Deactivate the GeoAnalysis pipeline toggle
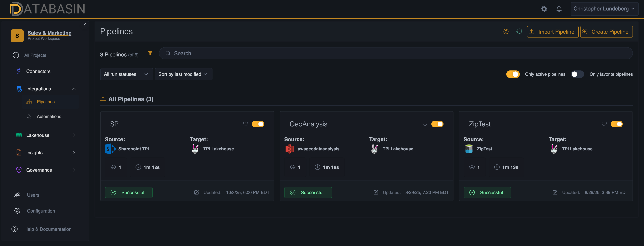644x246 pixels. 437,124
